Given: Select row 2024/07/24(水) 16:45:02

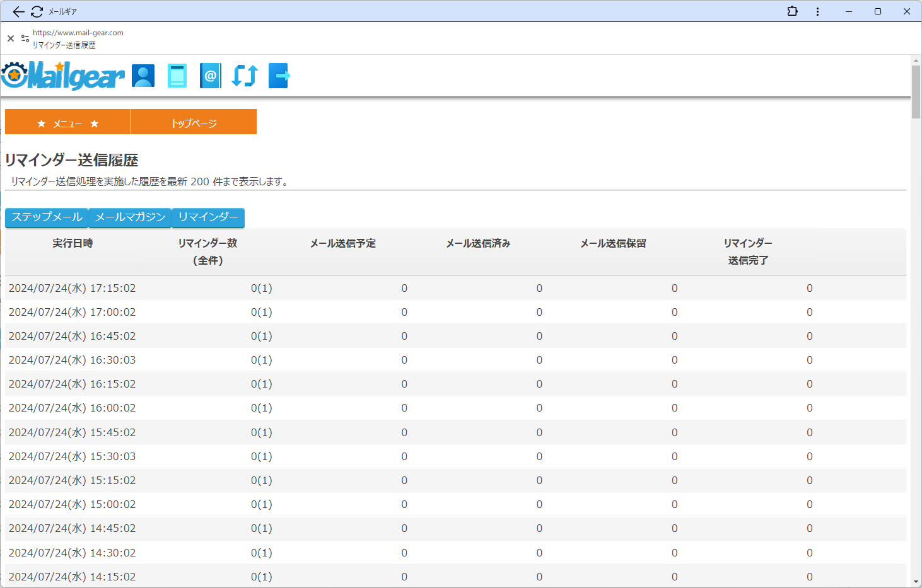Looking at the screenshot, I should [455, 336].
